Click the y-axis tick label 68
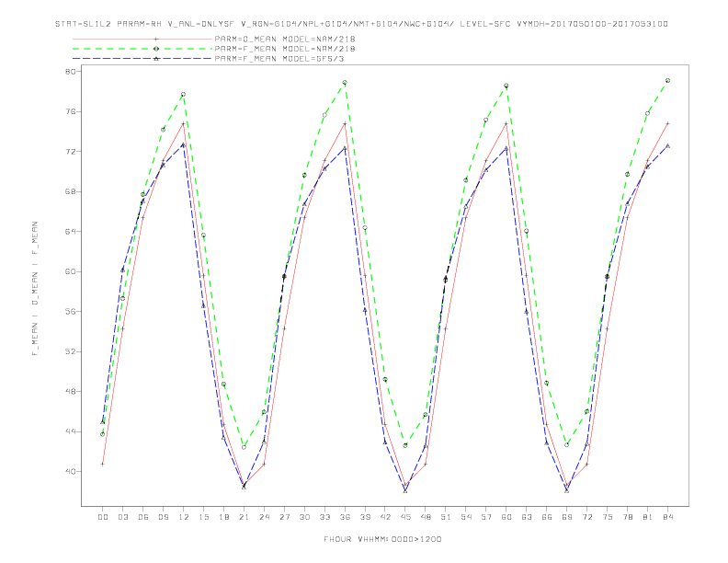 (x=71, y=191)
